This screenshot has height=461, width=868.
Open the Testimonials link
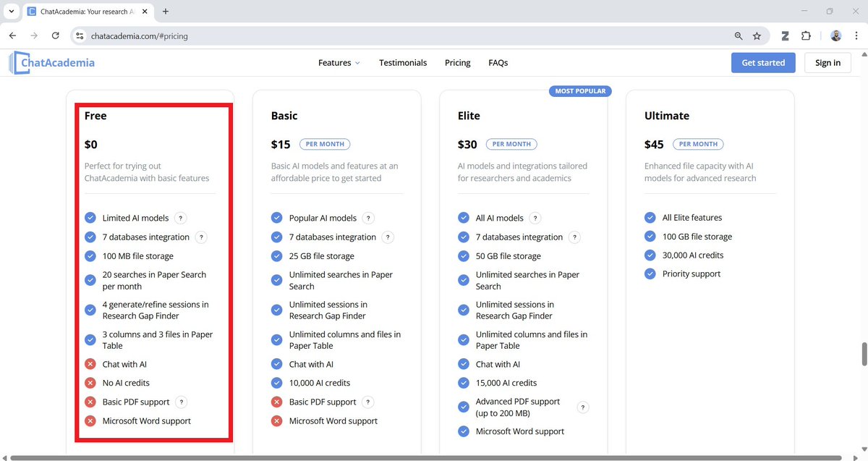403,63
